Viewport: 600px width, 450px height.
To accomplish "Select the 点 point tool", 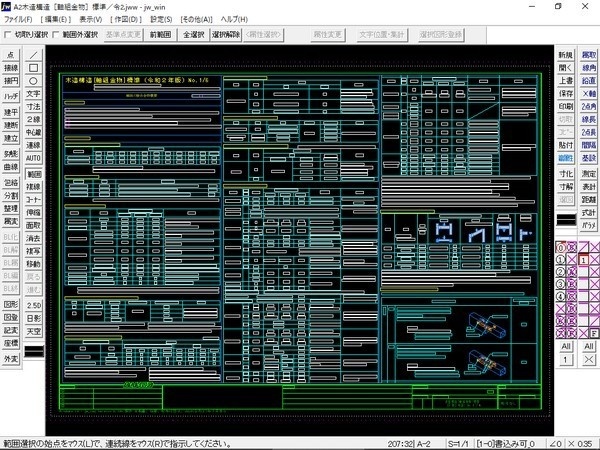I will coord(11,55).
